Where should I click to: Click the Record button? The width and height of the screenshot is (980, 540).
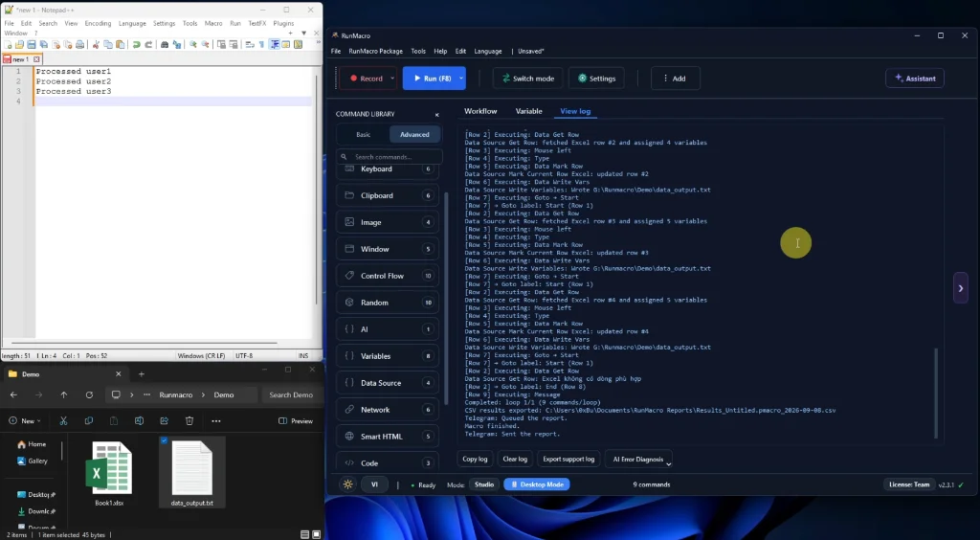[365, 79]
